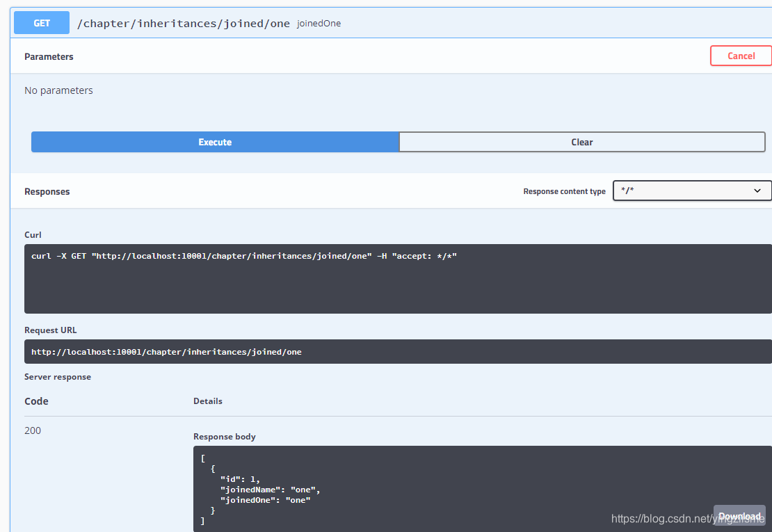Select the request URL http://localhost:10001 text
Screen dimensions: 772x532
coord(166,352)
